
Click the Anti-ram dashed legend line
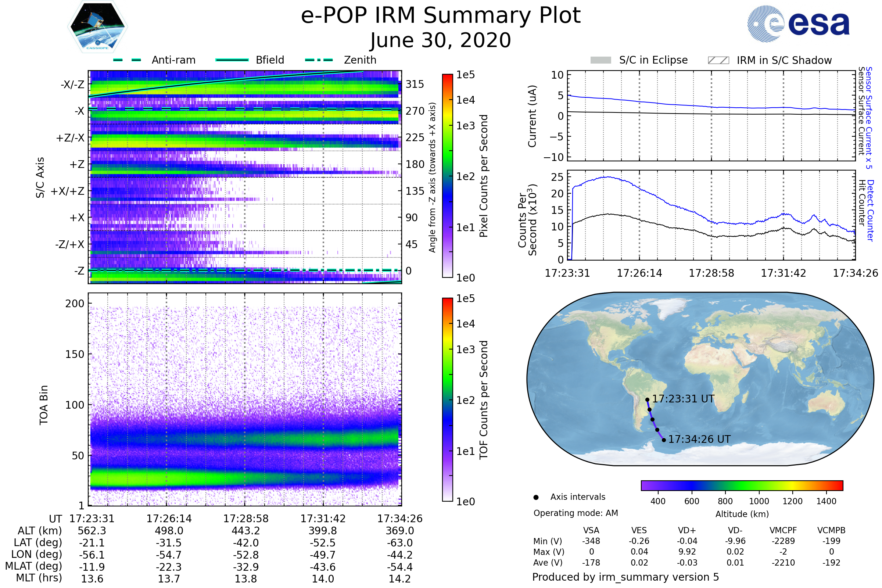coord(127,60)
